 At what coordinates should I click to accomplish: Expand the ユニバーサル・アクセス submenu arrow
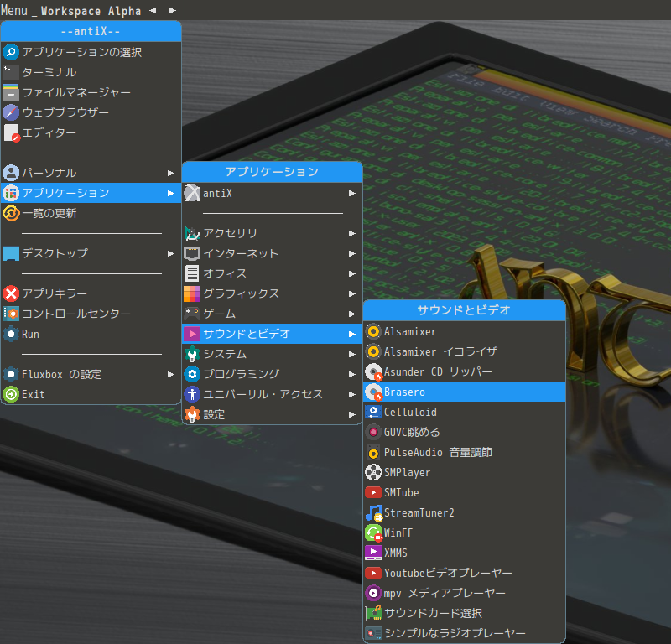coord(351,394)
